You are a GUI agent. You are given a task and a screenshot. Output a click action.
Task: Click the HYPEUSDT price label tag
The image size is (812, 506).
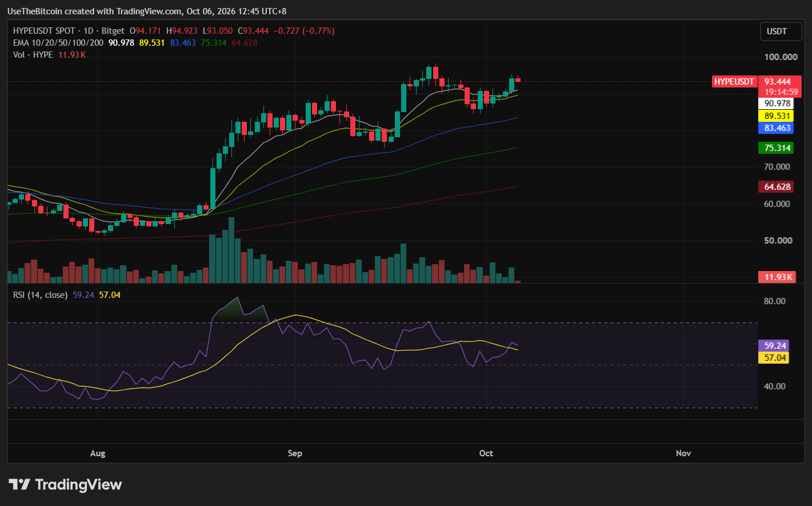(x=734, y=82)
